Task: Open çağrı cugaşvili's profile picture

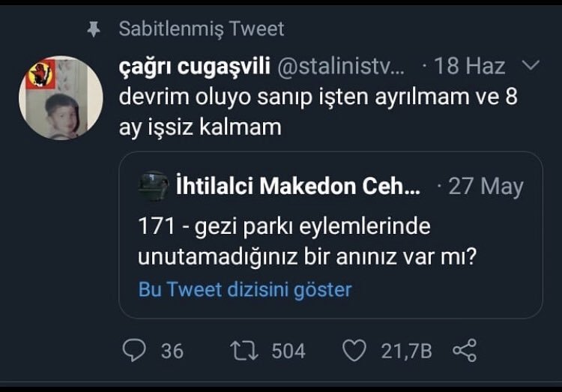Action: [61, 97]
